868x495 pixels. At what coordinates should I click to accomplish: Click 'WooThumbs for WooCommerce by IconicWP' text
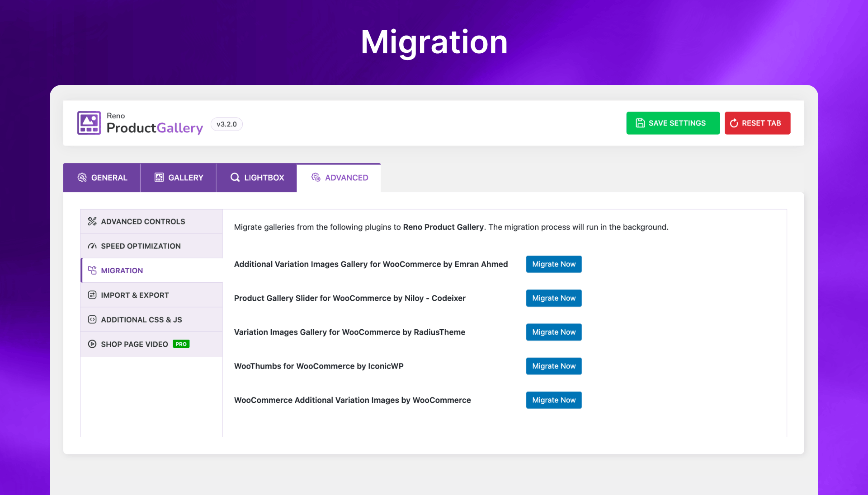319,366
